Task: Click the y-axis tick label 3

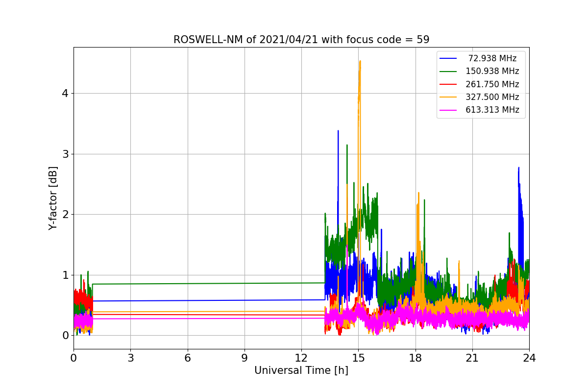Action: tap(64, 154)
